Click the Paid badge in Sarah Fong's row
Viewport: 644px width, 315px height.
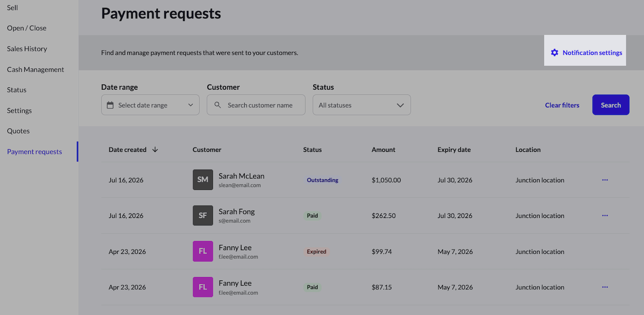click(x=312, y=216)
